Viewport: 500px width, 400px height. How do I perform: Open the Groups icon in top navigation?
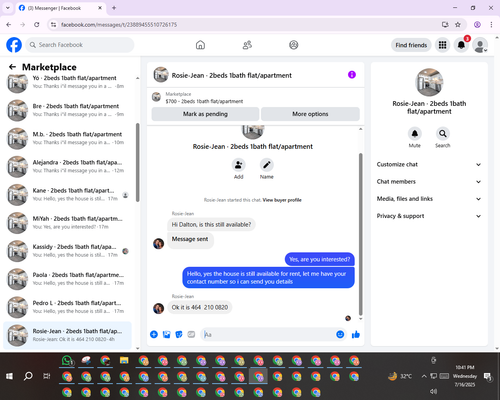pyautogui.click(x=294, y=45)
